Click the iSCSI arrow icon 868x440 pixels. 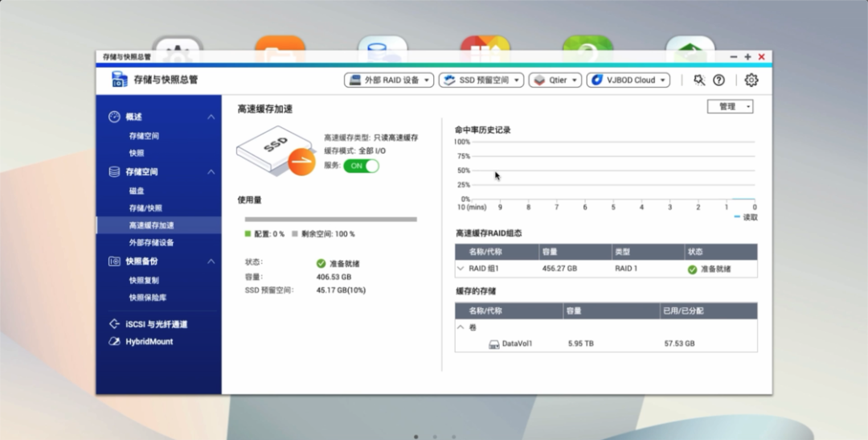(x=114, y=324)
